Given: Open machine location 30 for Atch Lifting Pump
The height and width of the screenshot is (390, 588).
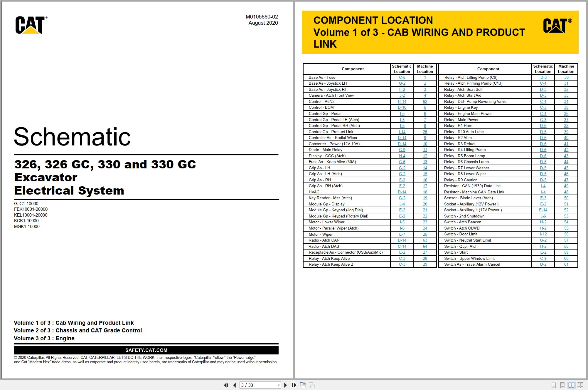Looking at the screenshot, I should point(566,77).
